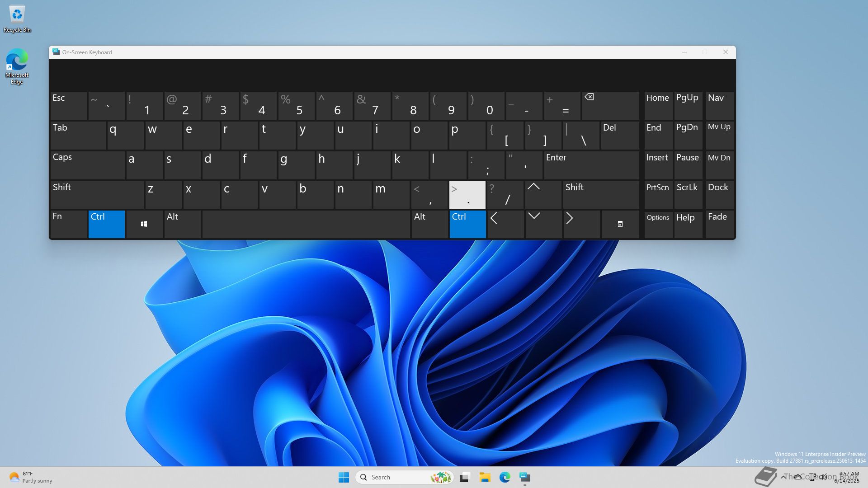
Task: Toggle the left Ctrl key off
Action: 106,224
